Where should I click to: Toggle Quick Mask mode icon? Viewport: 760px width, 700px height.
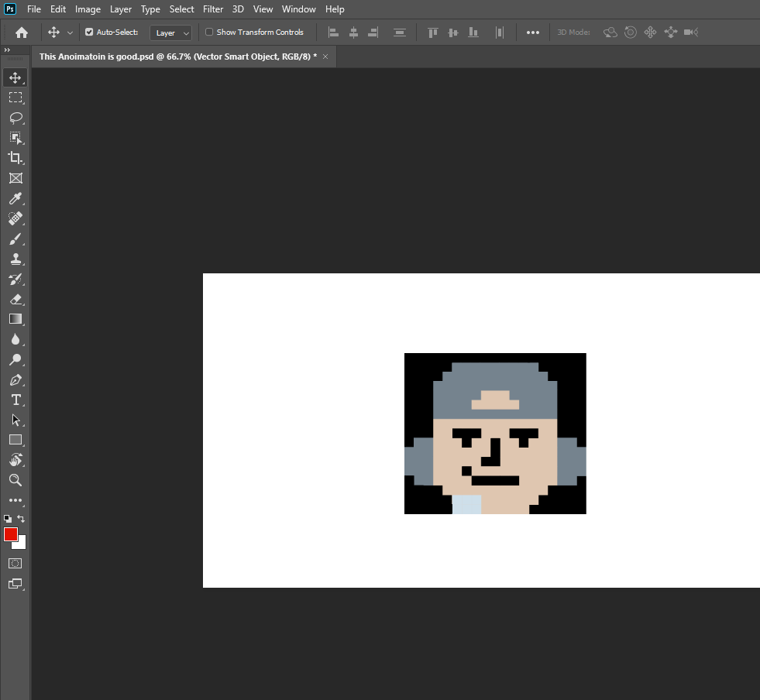point(15,563)
